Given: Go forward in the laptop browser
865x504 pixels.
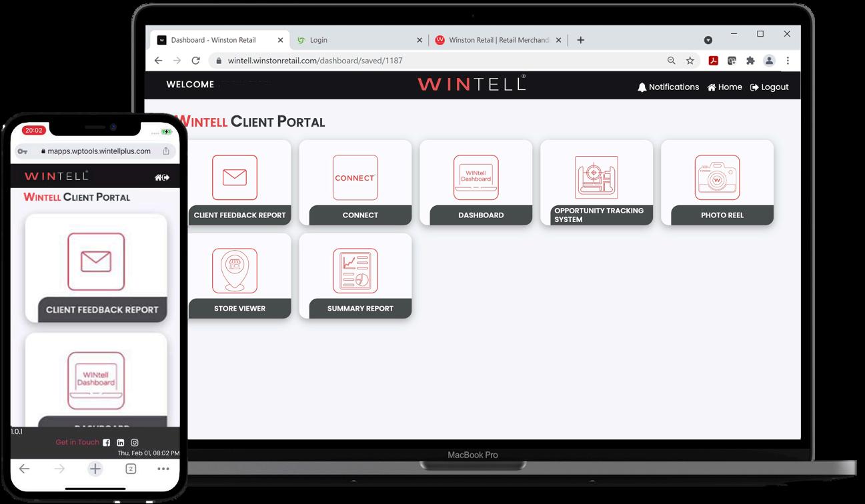Looking at the screenshot, I should (x=177, y=61).
